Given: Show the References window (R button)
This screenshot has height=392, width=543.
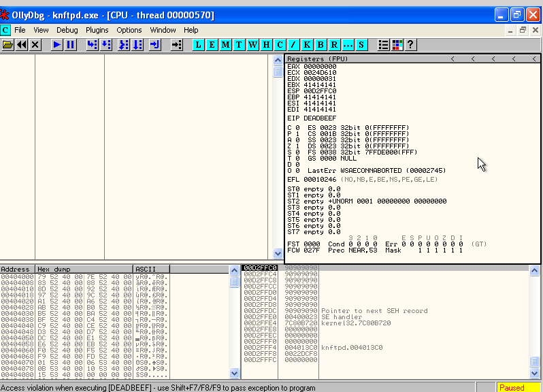Looking at the screenshot, I should [334, 45].
